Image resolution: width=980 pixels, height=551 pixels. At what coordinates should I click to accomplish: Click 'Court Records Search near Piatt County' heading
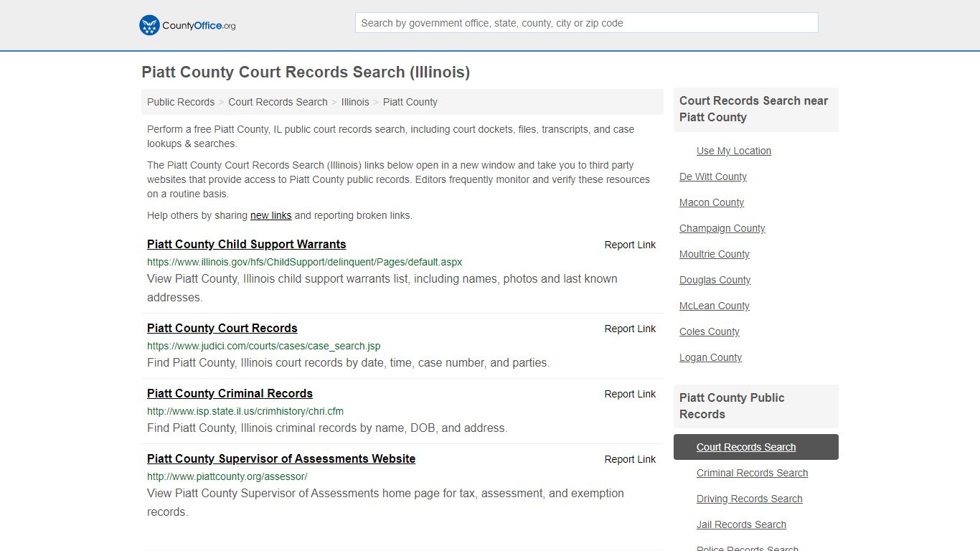pos(754,109)
